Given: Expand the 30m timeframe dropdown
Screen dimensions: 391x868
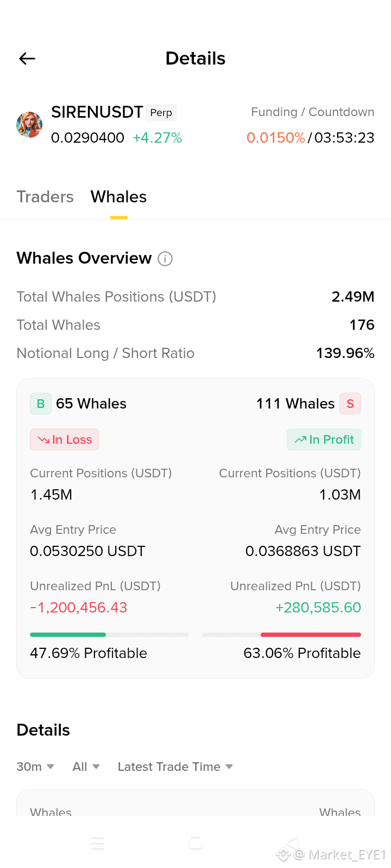Looking at the screenshot, I should click(x=35, y=767).
